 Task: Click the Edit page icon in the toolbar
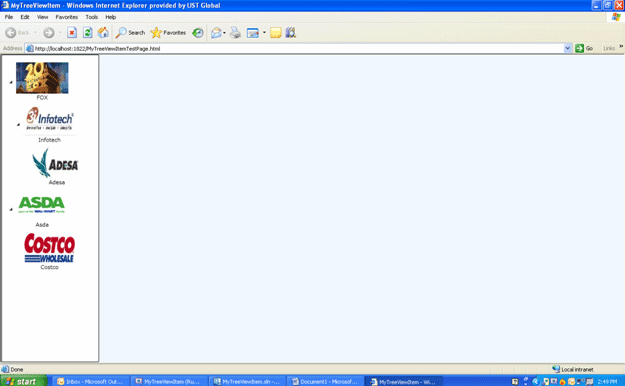[253, 33]
